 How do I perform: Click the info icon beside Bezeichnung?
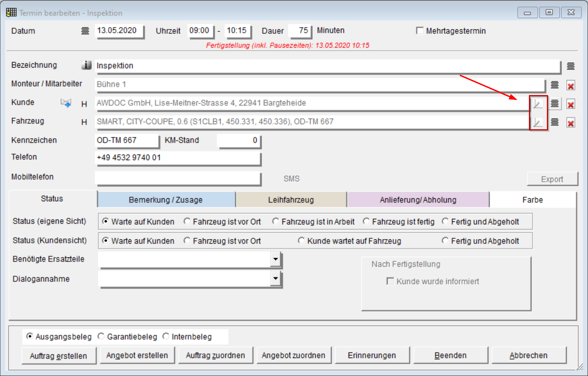tap(86, 65)
